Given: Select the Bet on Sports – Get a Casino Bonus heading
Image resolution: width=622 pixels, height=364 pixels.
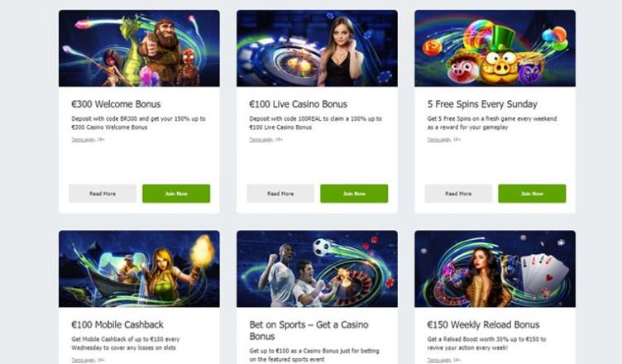Looking at the screenshot, I should [x=309, y=330].
